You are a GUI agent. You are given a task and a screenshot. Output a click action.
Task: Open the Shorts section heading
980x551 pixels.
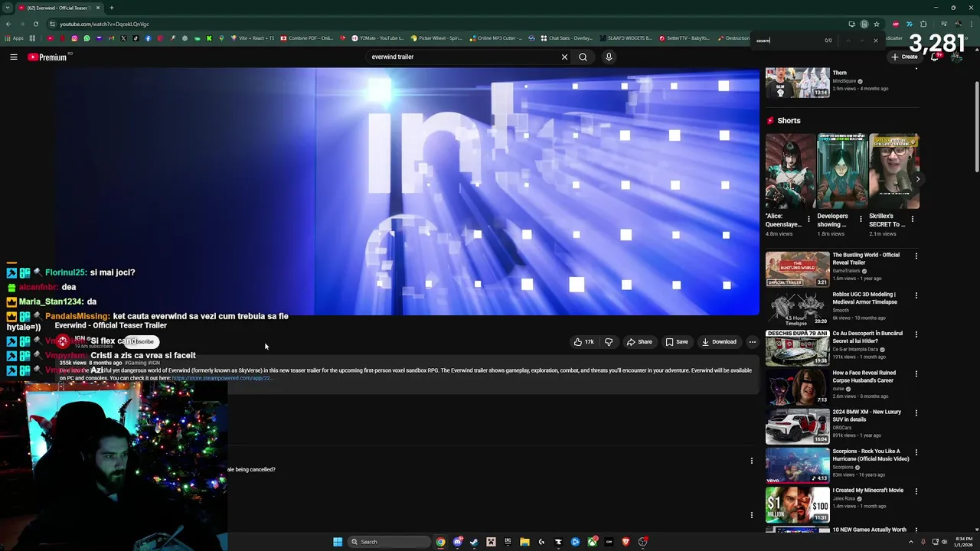pos(789,121)
